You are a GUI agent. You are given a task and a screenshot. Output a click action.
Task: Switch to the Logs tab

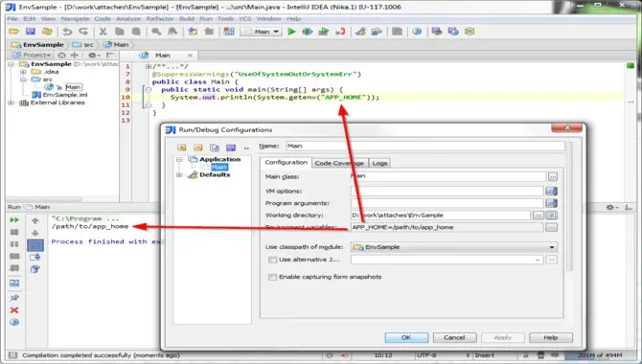pos(379,163)
